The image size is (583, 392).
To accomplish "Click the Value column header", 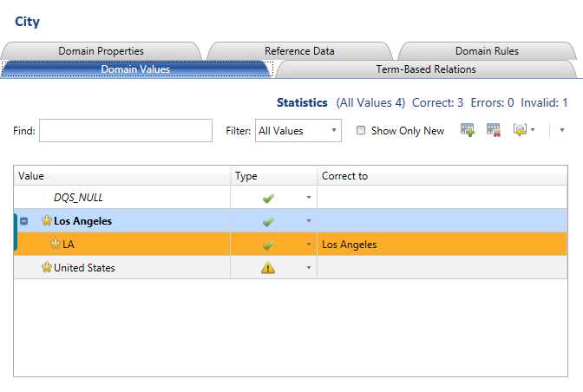I will point(121,176).
